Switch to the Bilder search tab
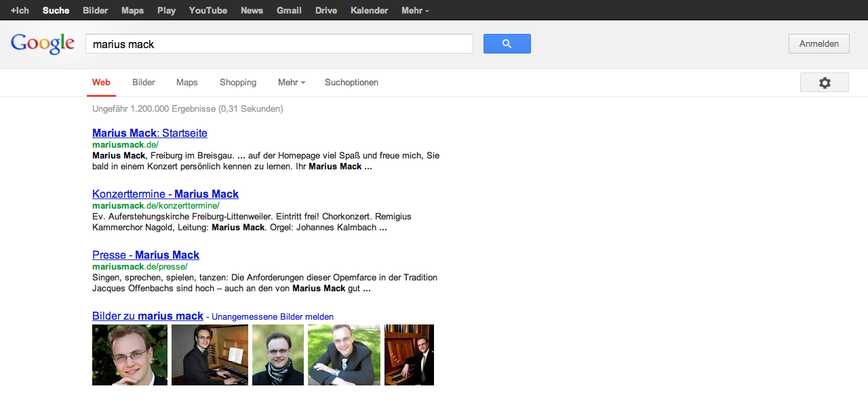 point(143,83)
